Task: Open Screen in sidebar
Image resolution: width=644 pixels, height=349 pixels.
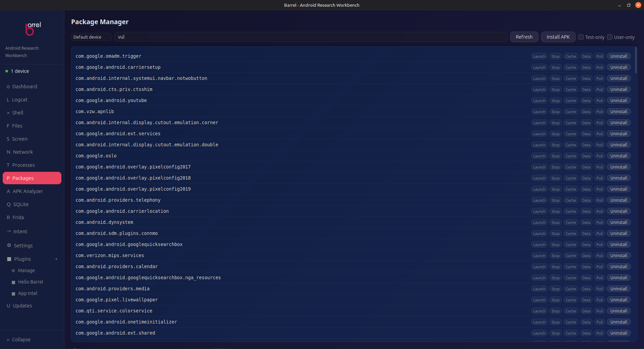Action: pos(32,139)
